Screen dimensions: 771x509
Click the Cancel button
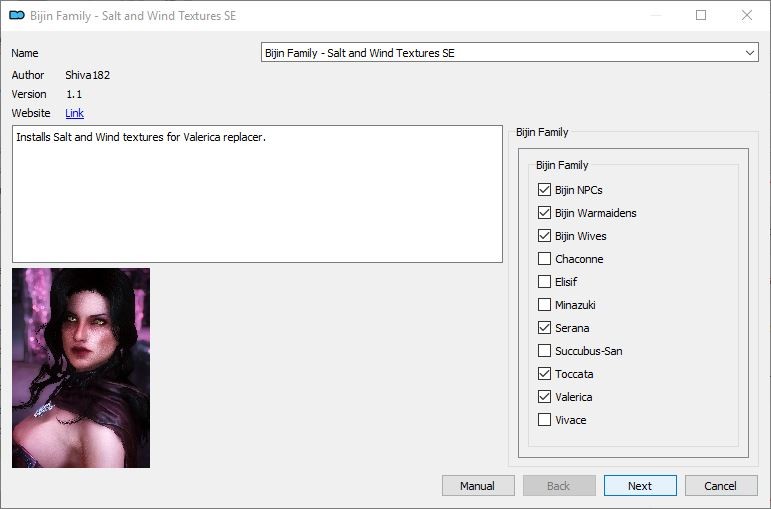(720, 486)
